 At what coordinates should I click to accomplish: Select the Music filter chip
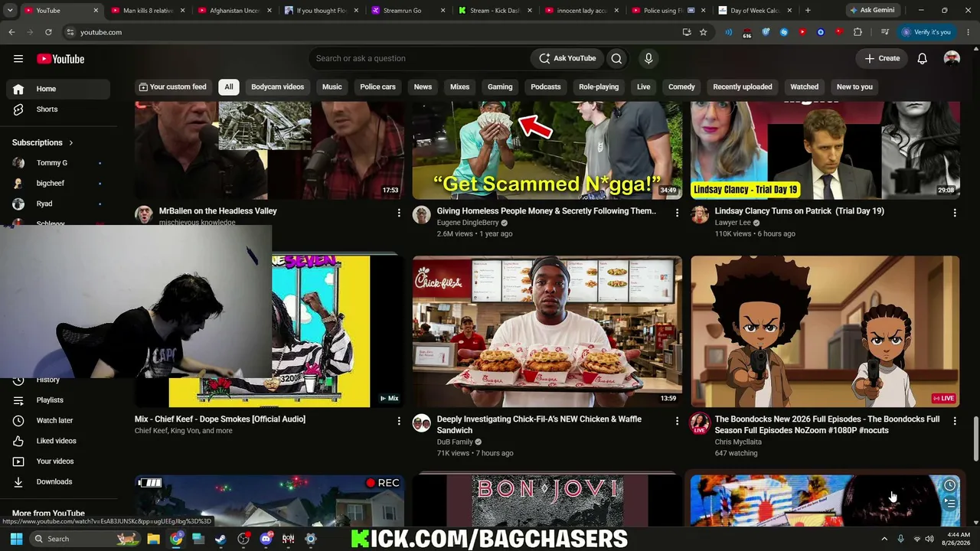[332, 86]
